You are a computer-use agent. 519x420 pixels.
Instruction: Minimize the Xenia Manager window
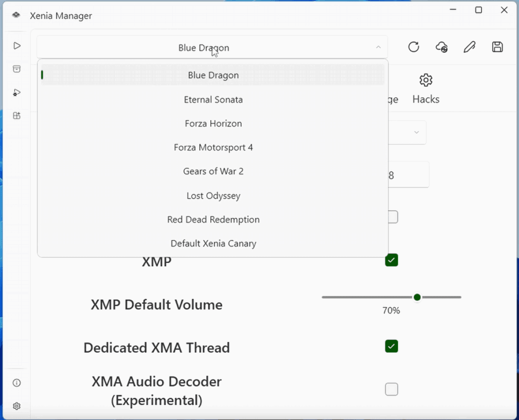pos(453,10)
